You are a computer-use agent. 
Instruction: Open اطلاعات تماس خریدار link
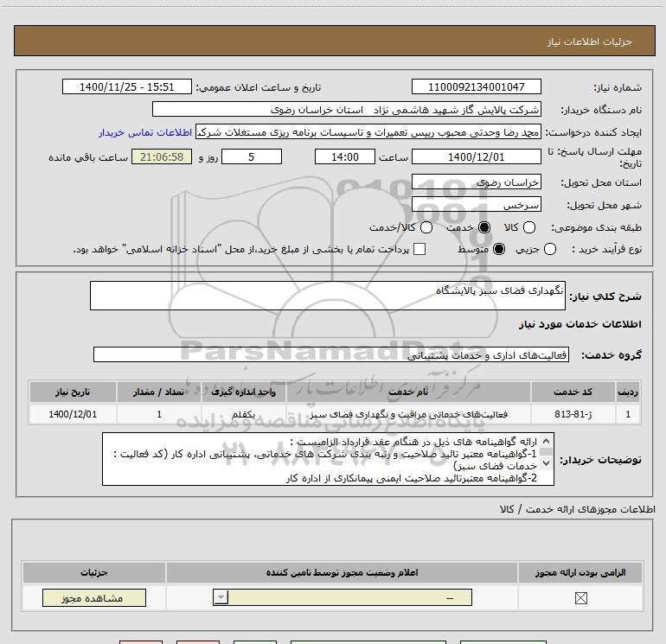(x=145, y=132)
